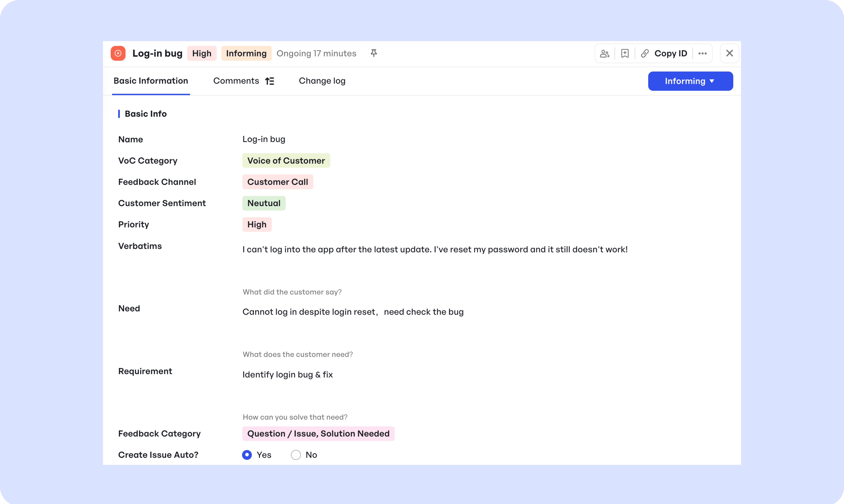Pin this record with the pin icon

click(x=374, y=53)
